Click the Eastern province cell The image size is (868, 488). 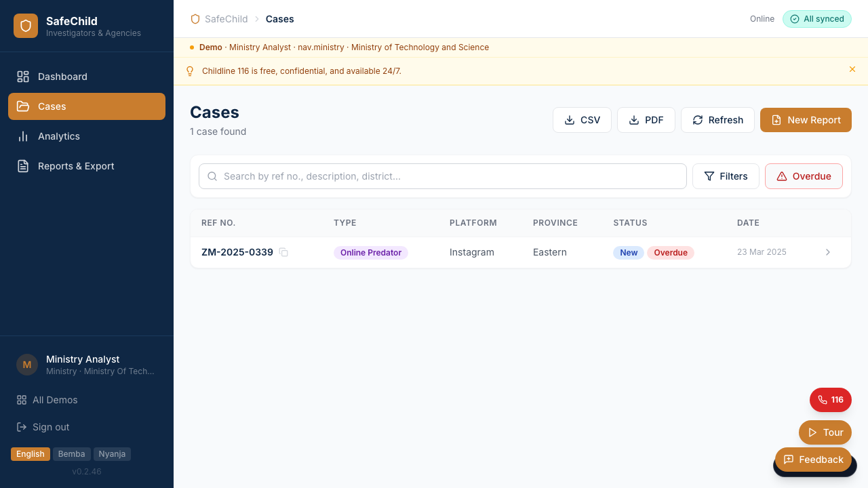click(550, 252)
